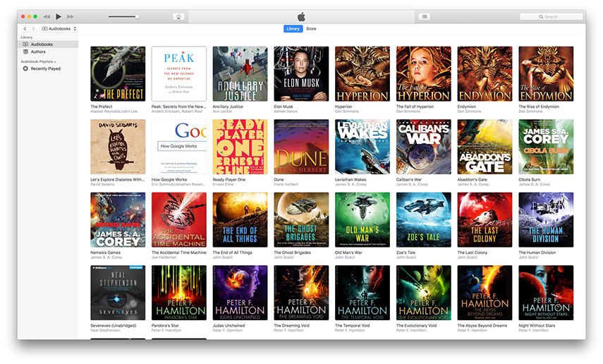The height and width of the screenshot is (364, 603).
Task: Go forward with the right chevron
Action: tap(33, 29)
